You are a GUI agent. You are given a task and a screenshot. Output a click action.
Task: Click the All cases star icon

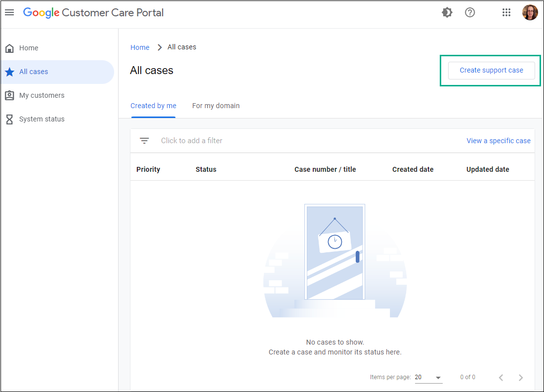point(9,72)
